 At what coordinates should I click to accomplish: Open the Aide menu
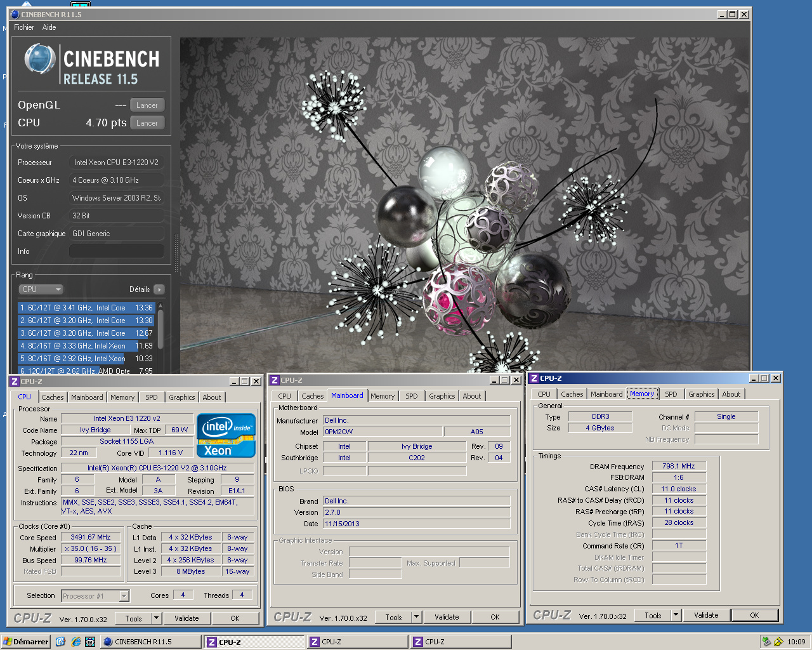(x=49, y=27)
